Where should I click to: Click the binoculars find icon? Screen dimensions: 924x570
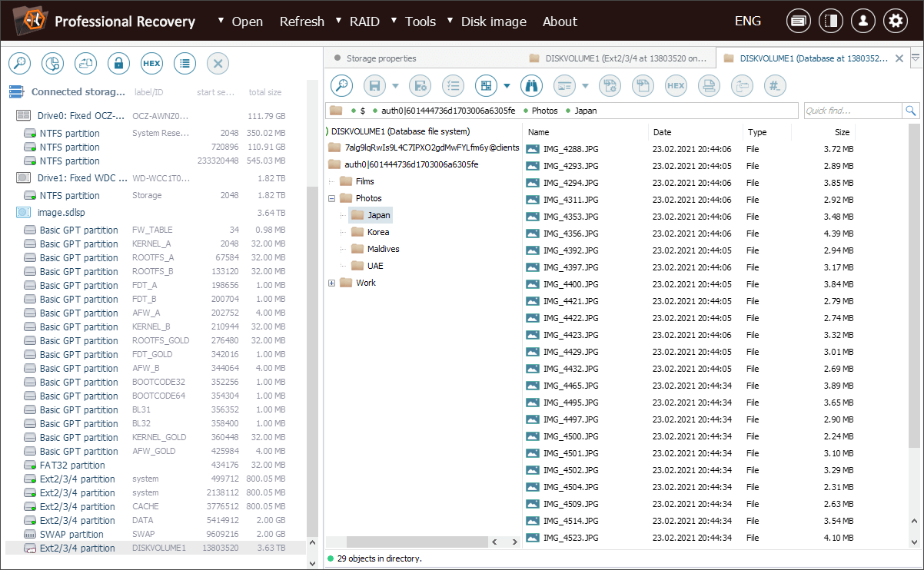coord(531,85)
